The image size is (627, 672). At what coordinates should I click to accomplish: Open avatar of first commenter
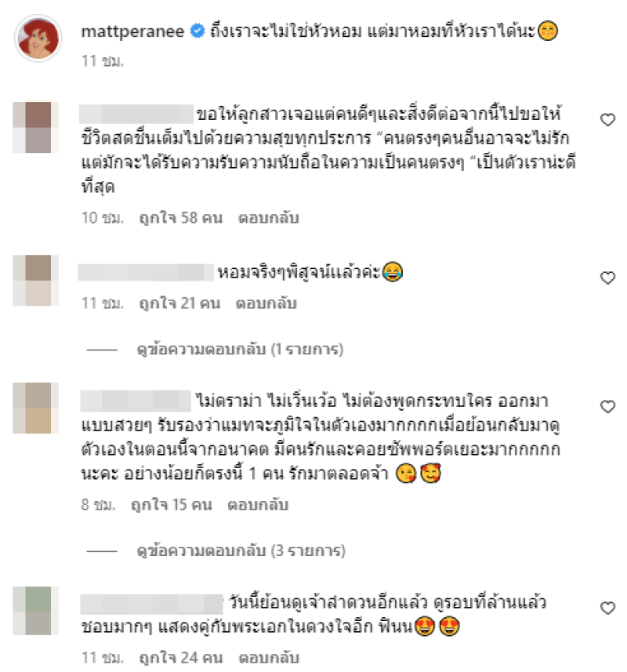pos(35,127)
